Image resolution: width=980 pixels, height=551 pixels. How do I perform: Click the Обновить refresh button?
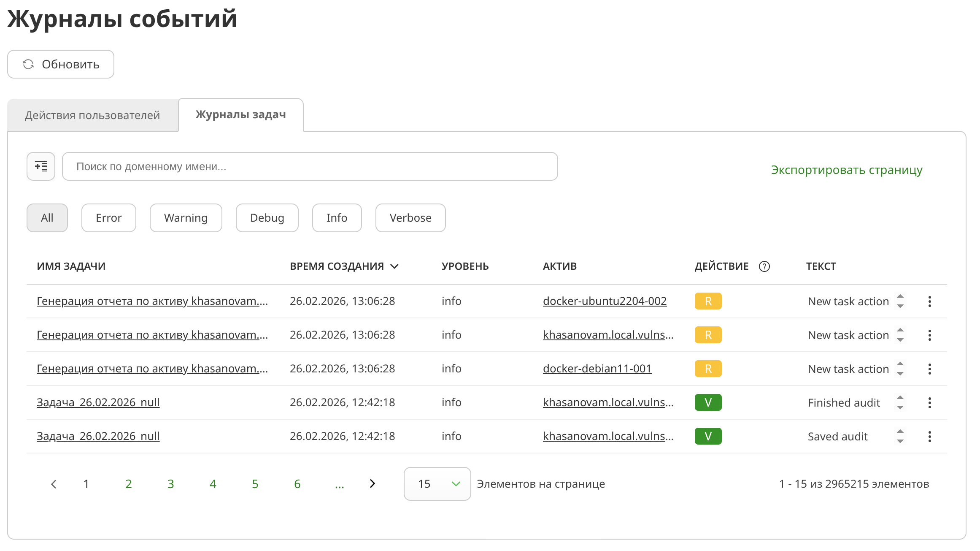[61, 64]
